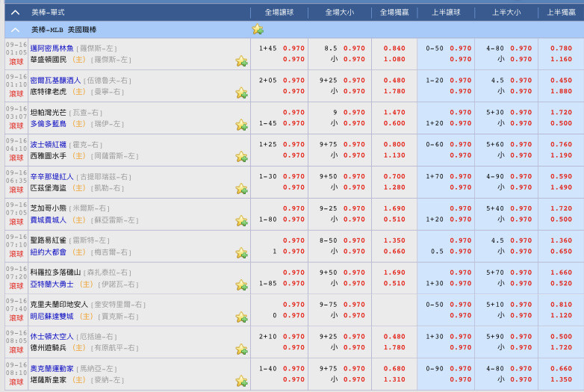Bet 堪薩斯皇家 full-game moneyline 1.310
Viewport: 584px width, 392px height.
(x=394, y=379)
